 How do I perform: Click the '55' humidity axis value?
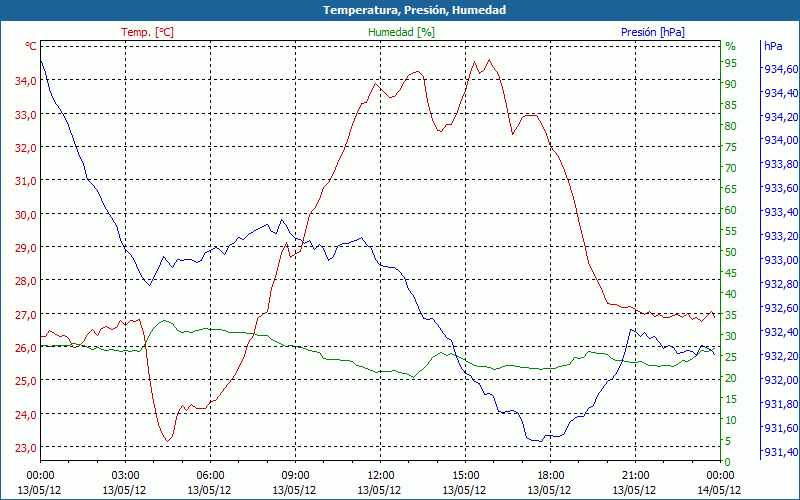coord(731,231)
